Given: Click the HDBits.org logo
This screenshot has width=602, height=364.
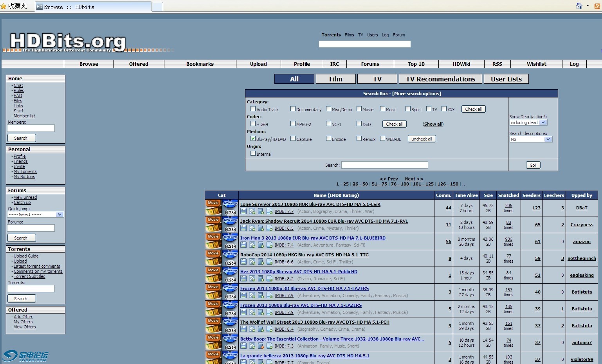Looking at the screenshot, I should tap(67, 42).
